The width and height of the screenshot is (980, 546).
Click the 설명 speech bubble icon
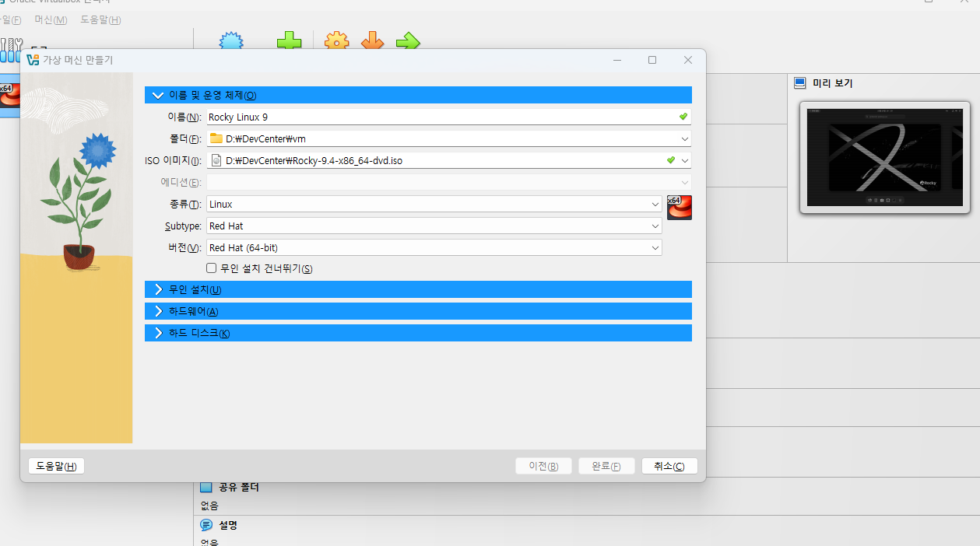[206, 525]
